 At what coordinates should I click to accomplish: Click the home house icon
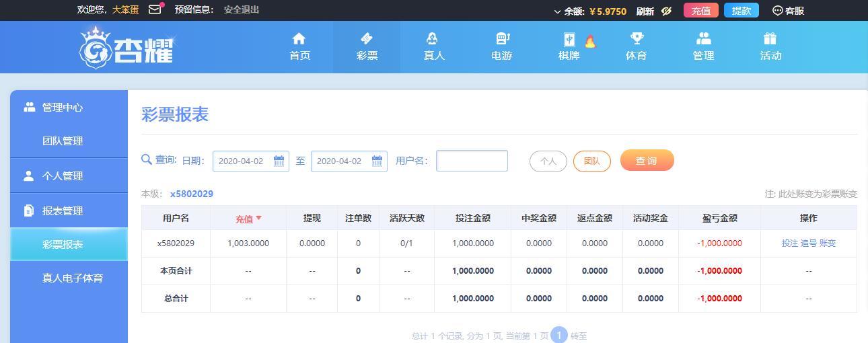click(299, 38)
